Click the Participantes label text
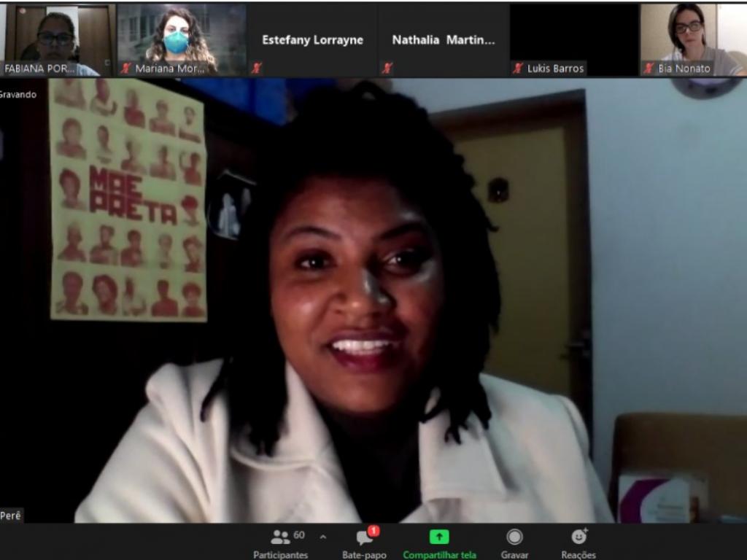Viewport: 747px width, 560px height. pos(280,555)
